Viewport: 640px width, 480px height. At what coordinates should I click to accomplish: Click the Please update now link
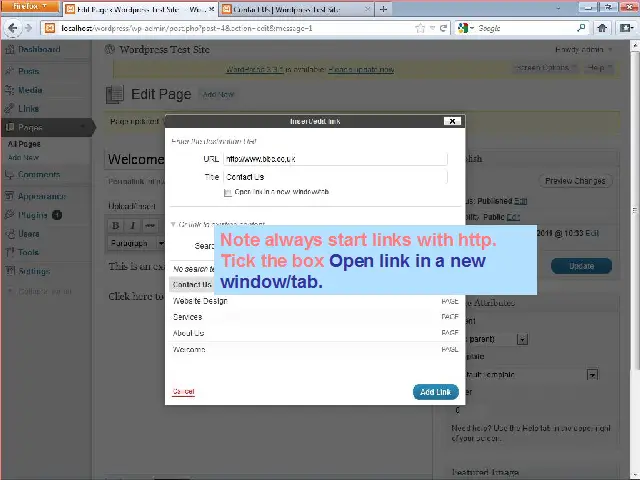(x=361, y=69)
